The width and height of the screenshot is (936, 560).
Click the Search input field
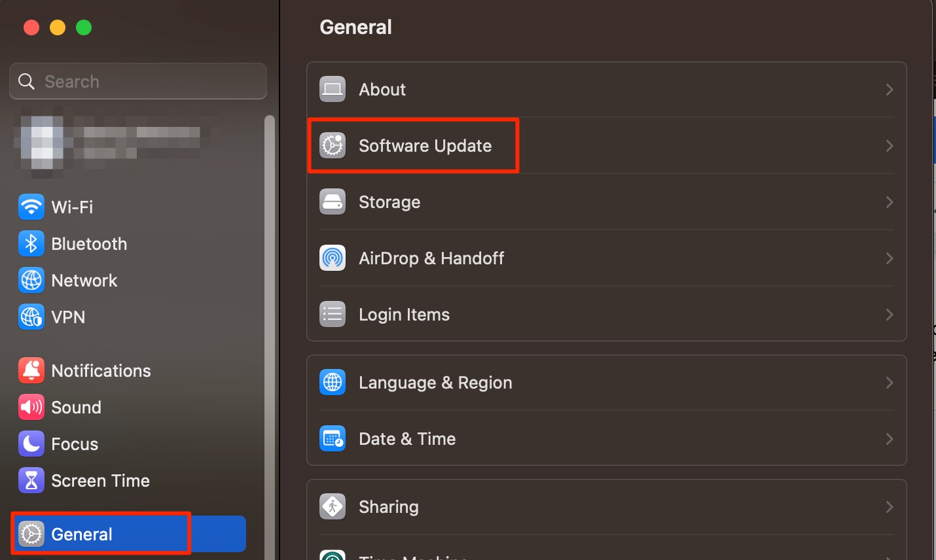coord(138,82)
